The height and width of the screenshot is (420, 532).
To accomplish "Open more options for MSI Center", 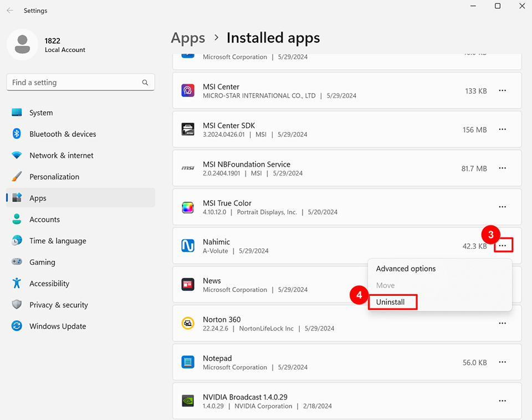I will coord(503,90).
